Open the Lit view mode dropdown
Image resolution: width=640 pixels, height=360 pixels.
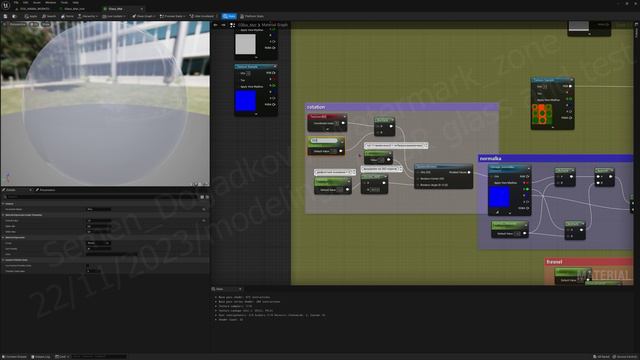34,24
